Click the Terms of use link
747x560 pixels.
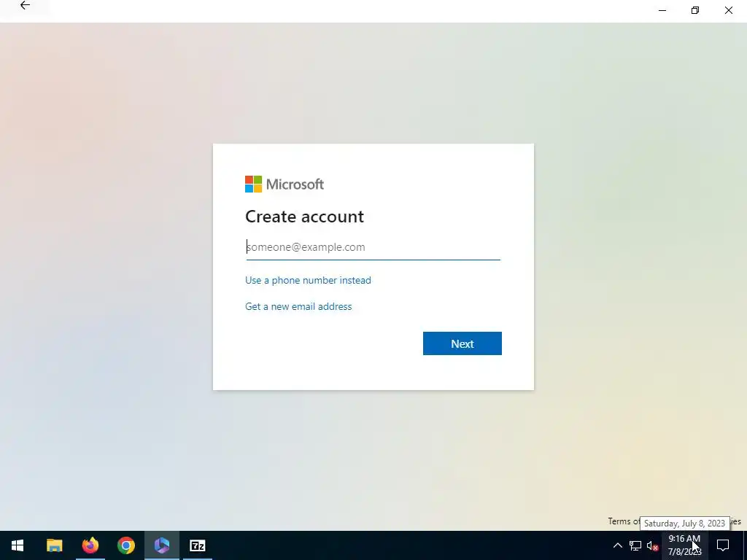[x=624, y=521]
